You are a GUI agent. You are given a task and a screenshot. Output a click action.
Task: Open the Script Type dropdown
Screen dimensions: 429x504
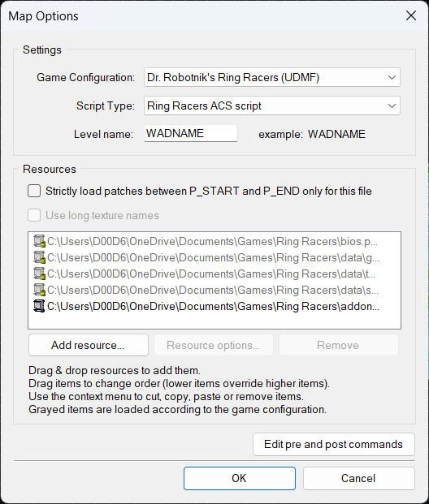(272, 106)
